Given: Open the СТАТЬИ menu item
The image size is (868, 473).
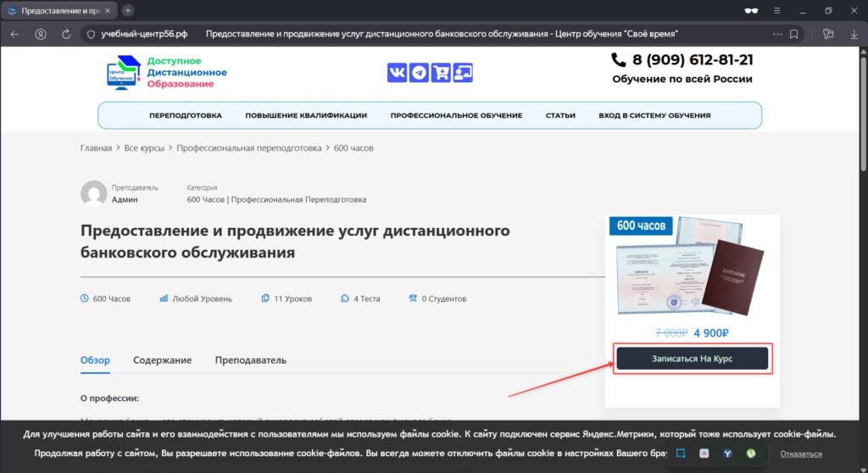Looking at the screenshot, I should [x=560, y=115].
